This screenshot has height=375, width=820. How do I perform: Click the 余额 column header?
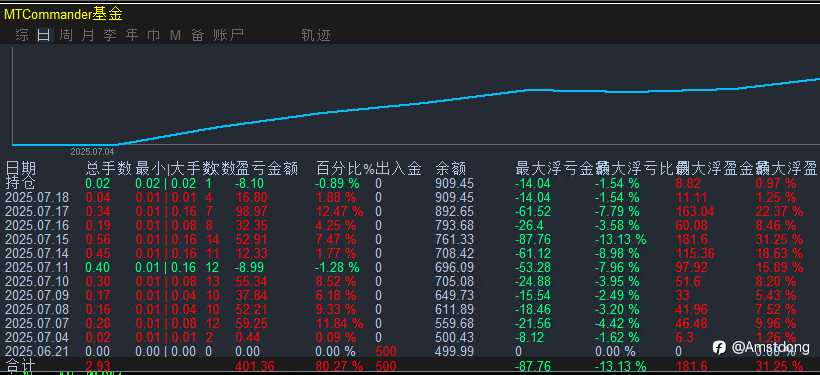coord(451,168)
